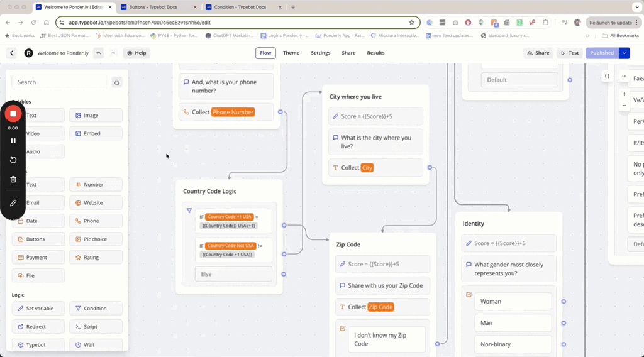Open the variables panel braces icon
Image resolution: width=644 pixels, height=357 pixels.
point(607,76)
